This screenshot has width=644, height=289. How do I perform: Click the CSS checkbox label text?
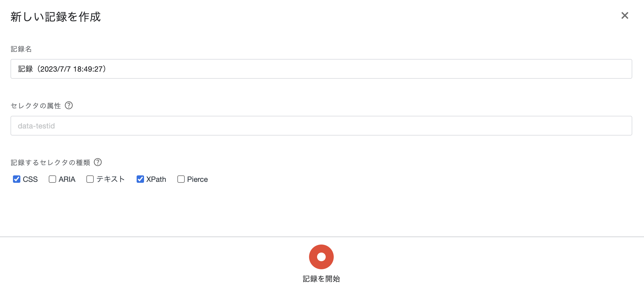30,179
